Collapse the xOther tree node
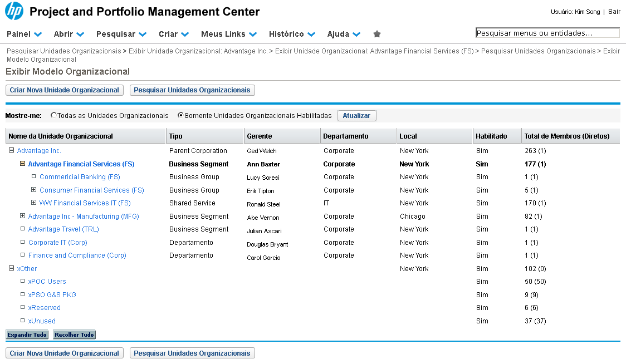The width and height of the screenshot is (626, 364). pos(11,269)
